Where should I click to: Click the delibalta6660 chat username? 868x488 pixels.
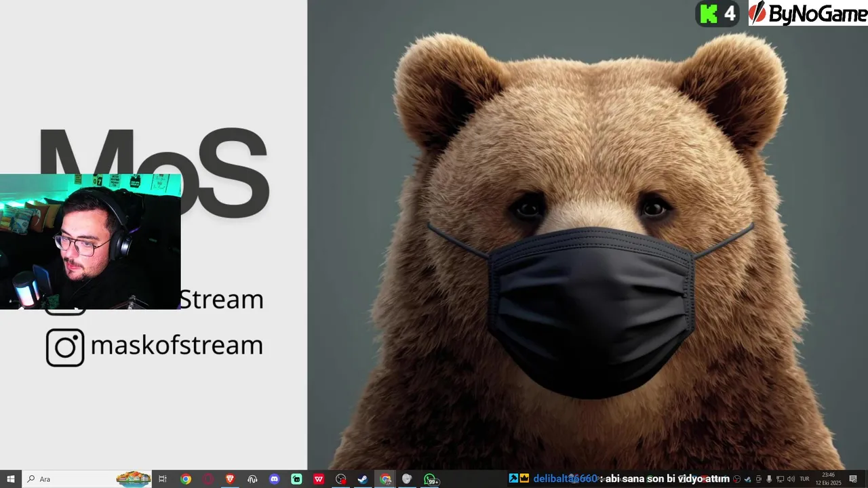click(x=564, y=479)
